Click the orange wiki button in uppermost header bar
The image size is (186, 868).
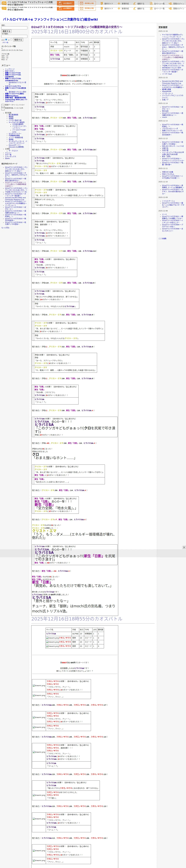click(x=66, y=3)
